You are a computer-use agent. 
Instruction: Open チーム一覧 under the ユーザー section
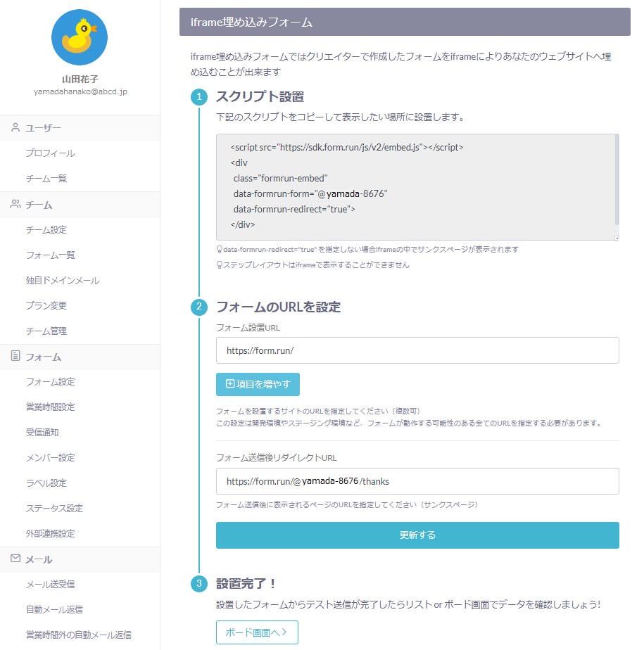46,179
